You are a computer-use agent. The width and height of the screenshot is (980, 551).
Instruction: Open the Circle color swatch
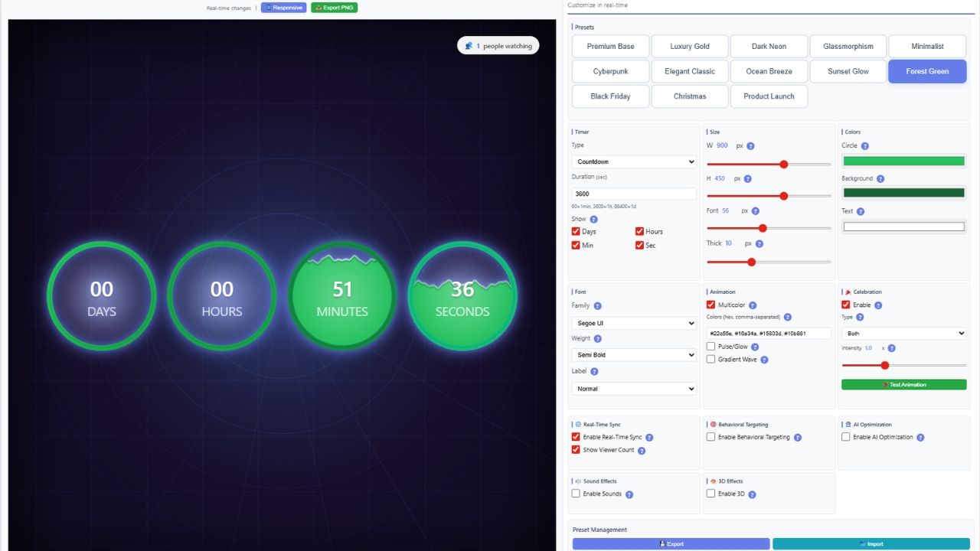(x=904, y=161)
